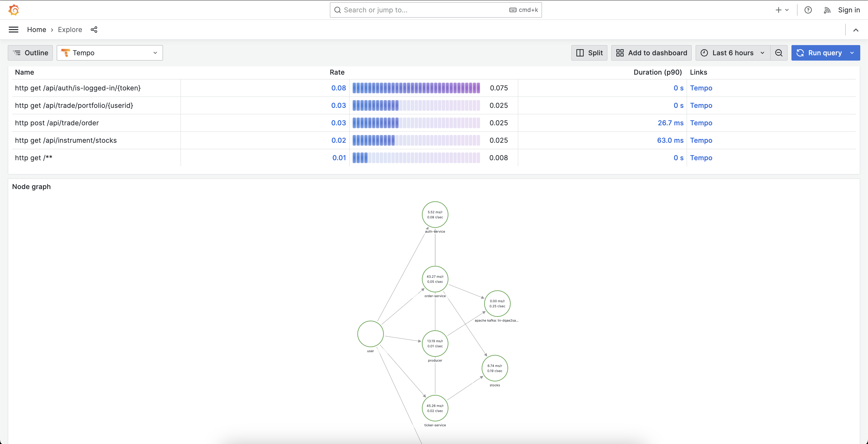868x444 pixels.
Task: Click the Grafana logo icon
Action: pyautogui.click(x=14, y=10)
